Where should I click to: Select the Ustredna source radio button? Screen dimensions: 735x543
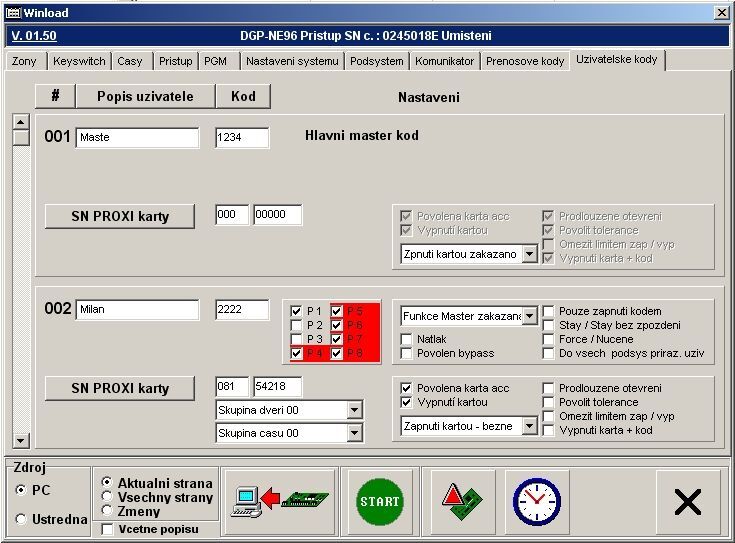22,519
